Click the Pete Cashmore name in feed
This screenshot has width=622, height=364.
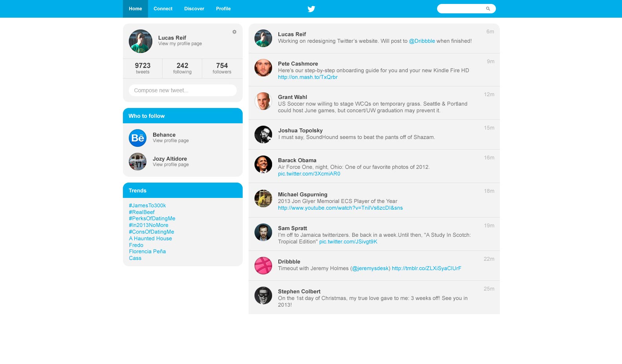[x=298, y=64]
